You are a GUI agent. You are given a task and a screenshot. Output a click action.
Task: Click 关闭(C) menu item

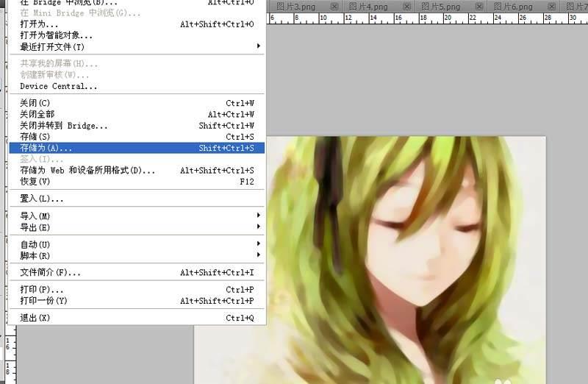137,103
